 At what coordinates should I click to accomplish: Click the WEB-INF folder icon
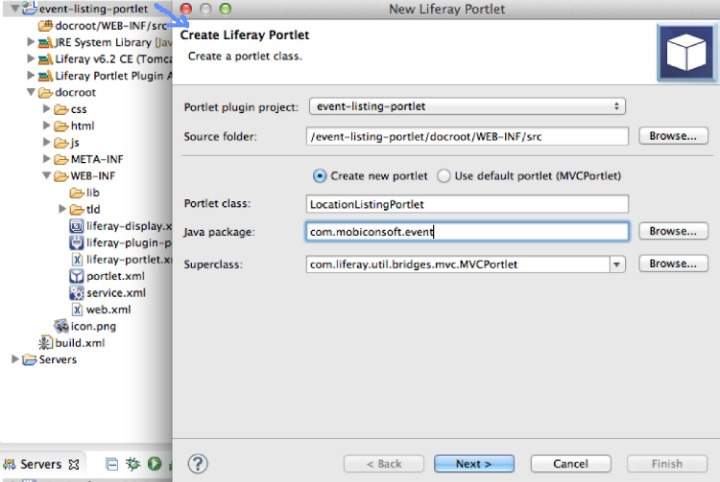[x=61, y=176]
